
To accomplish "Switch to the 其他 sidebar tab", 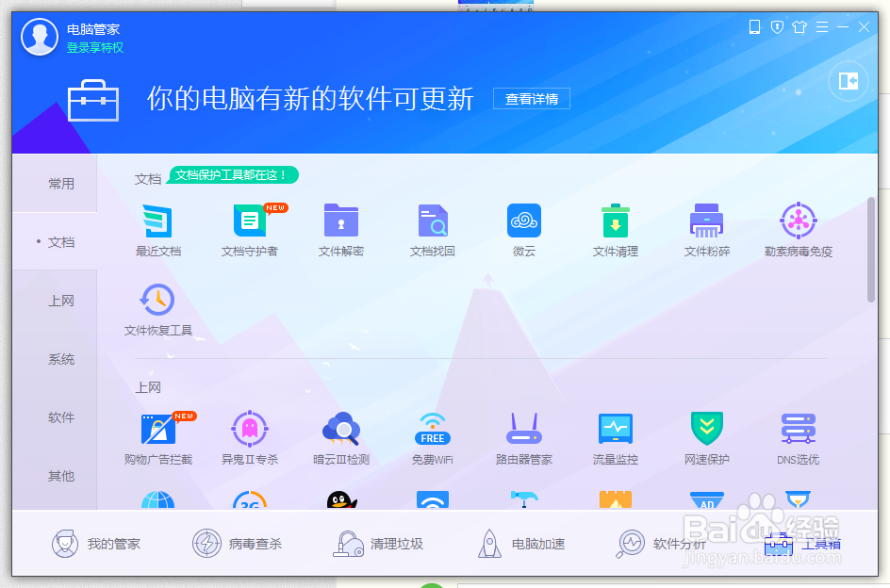I will pos(55,476).
